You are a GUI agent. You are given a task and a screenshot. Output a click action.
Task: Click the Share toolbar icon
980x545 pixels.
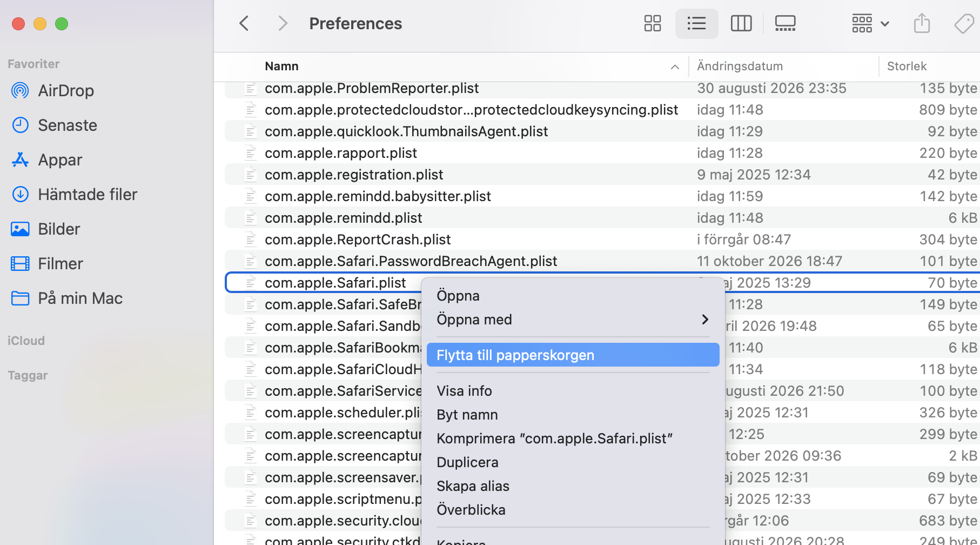(x=922, y=23)
